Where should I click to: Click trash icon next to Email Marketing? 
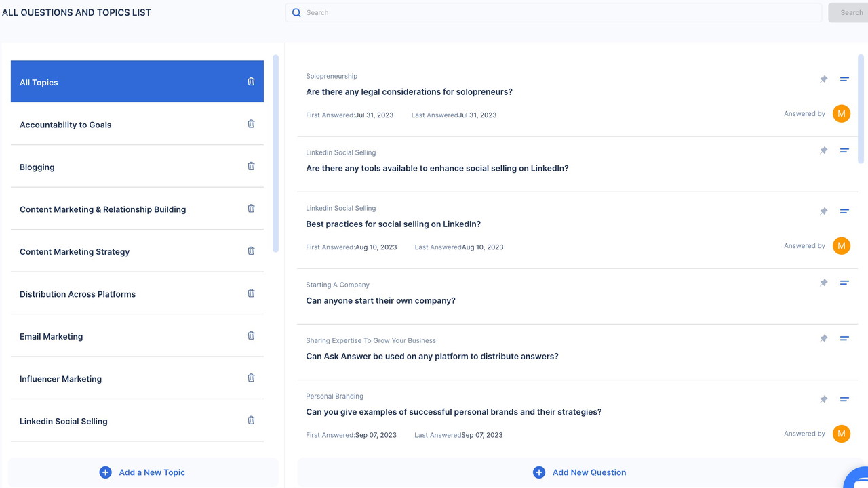[x=251, y=335]
